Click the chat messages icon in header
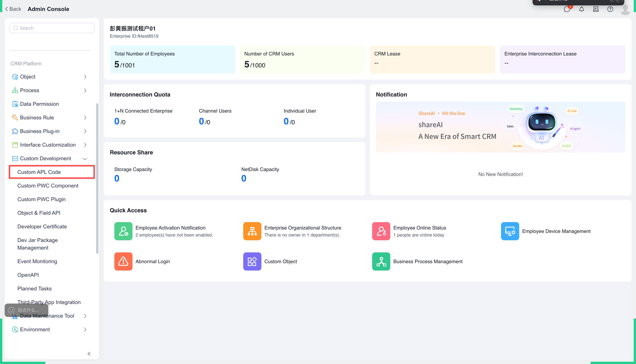Image resolution: width=636 pixels, height=364 pixels. click(567, 9)
